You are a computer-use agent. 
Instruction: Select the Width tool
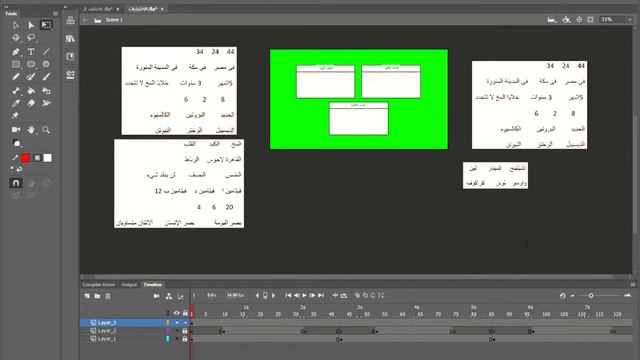pyautogui.click(x=46, y=103)
